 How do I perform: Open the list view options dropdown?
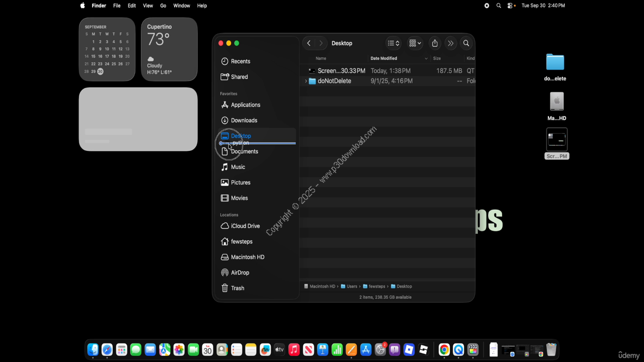(393, 43)
